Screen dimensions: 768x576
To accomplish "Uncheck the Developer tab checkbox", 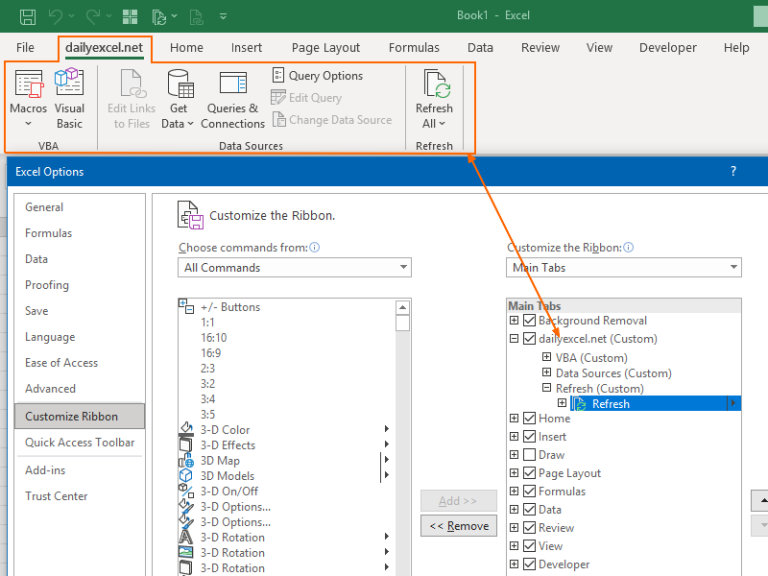I will click(529, 564).
